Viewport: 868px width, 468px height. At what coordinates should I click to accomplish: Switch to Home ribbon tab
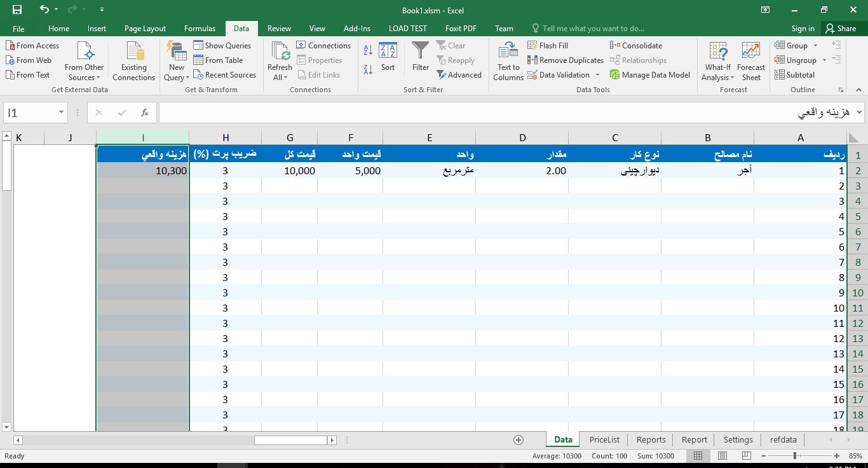click(58, 29)
